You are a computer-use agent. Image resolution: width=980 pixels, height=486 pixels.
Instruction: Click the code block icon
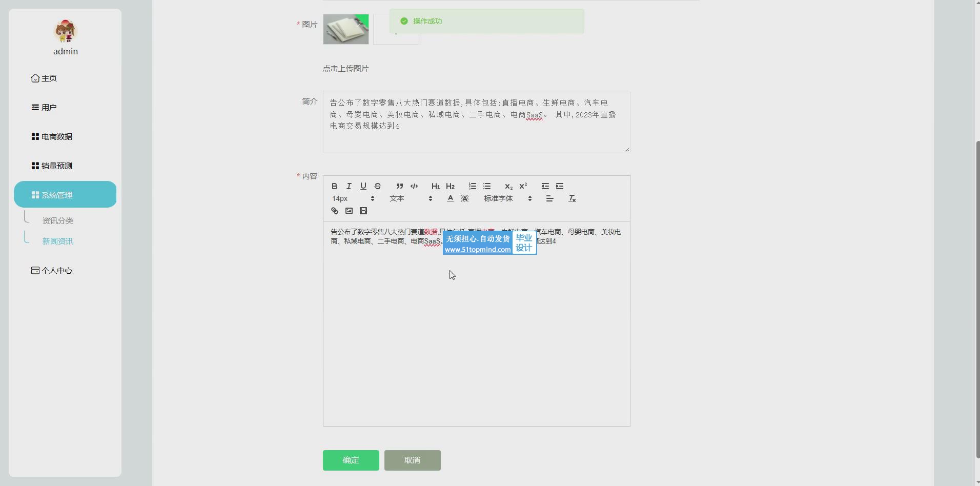414,186
